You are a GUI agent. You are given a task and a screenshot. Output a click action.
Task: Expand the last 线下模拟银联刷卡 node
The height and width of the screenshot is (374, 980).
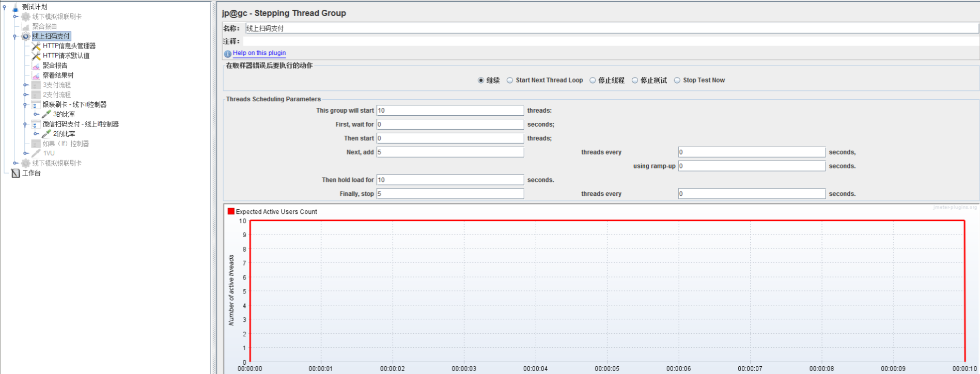point(15,163)
